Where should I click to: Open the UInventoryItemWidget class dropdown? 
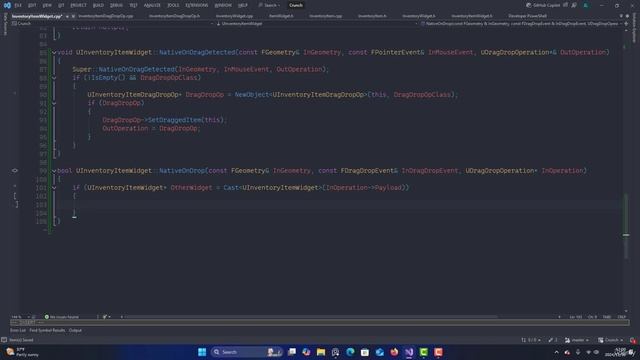click(317, 24)
